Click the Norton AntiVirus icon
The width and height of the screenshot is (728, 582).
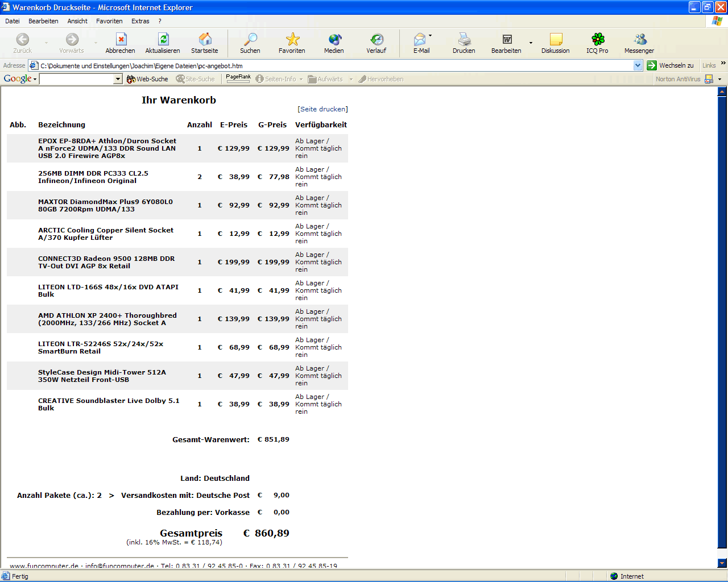pos(709,79)
